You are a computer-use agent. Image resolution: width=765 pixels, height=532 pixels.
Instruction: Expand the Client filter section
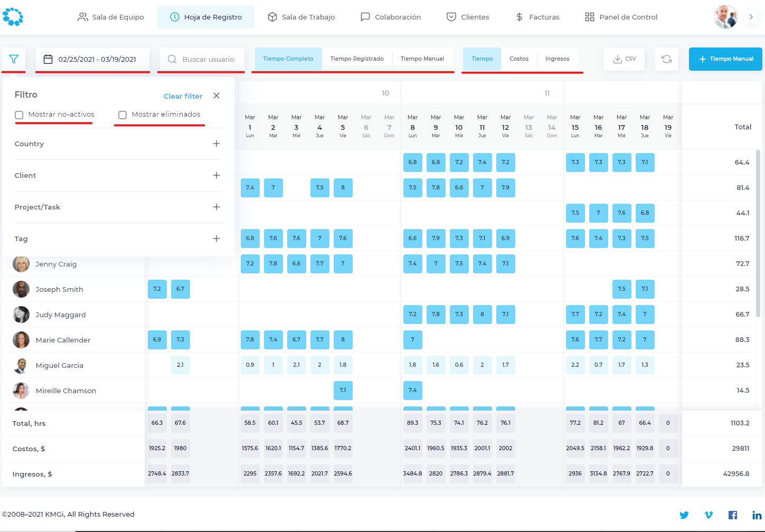tap(118, 175)
